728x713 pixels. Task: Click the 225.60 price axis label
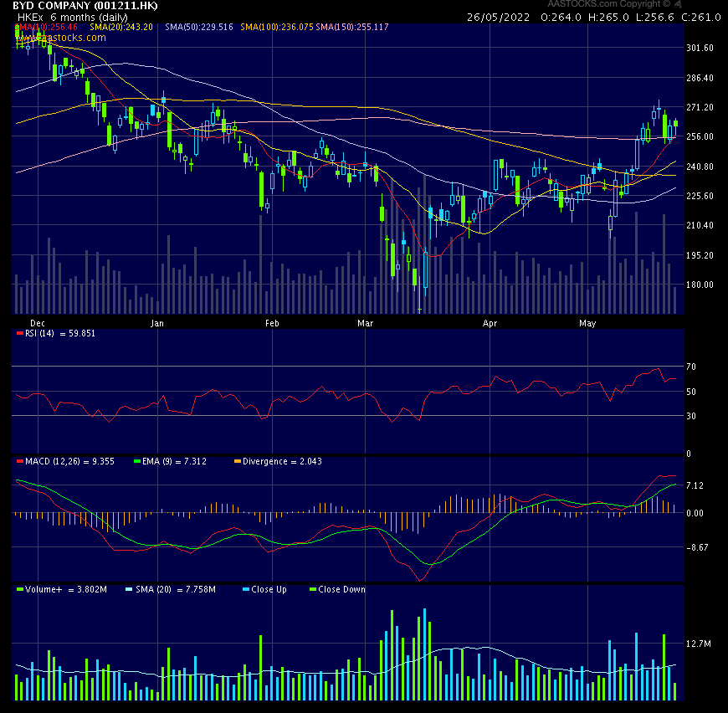tap(700, 196)
